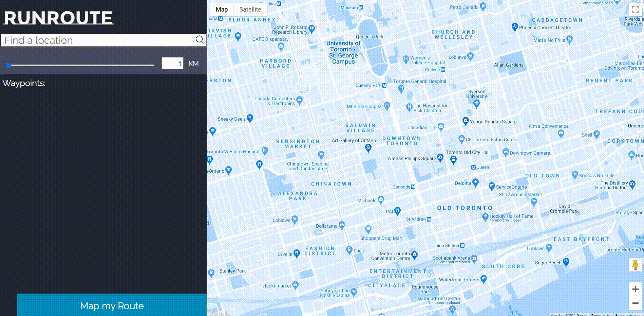Click the CAFE Dispensary marker
The width and height of the screenshot is (644, 316).
pos(281,46)
